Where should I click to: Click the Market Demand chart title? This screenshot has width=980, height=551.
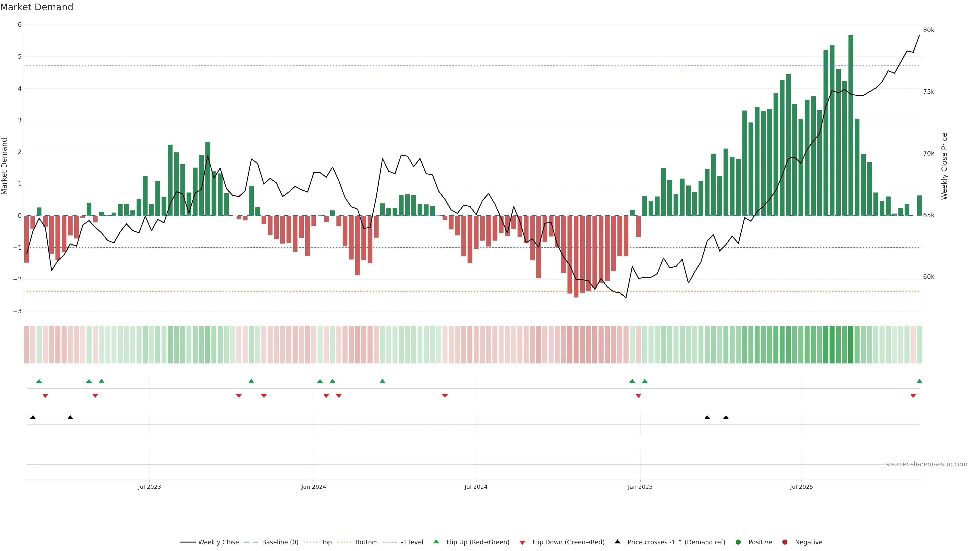(x=36, y=7)
